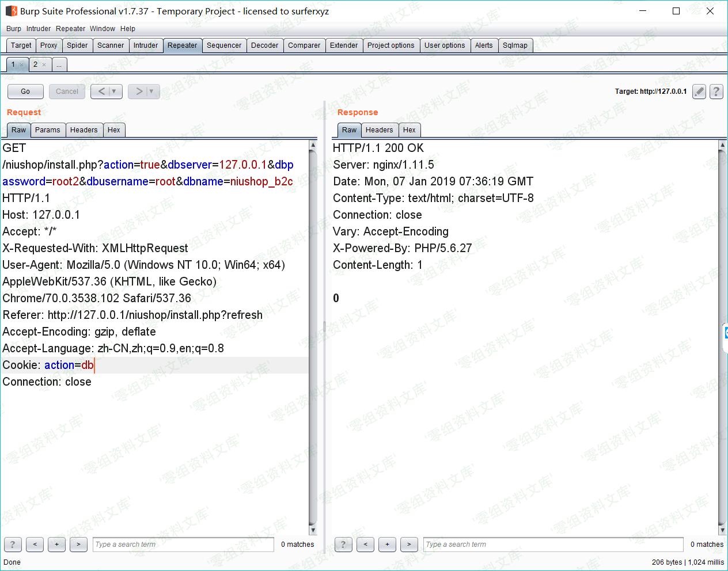Select request Params view tab
Screen dimensions: 728x571
point(47,130)
